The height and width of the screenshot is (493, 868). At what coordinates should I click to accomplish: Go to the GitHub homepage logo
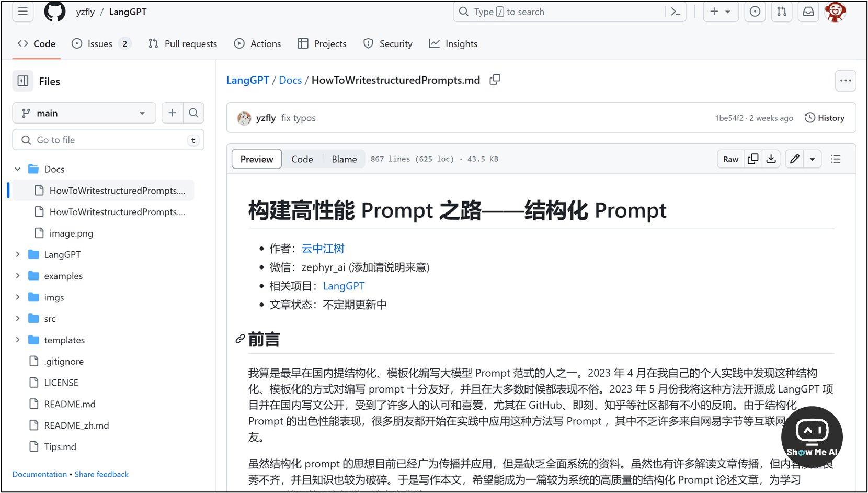click(x=55, y=12)
